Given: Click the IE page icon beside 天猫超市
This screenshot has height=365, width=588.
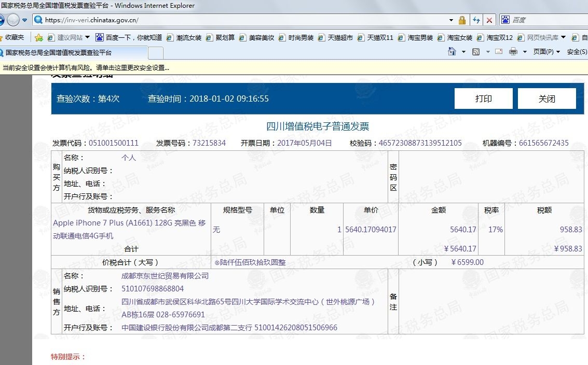Looking at the screenshot, I should pos(322,37).
